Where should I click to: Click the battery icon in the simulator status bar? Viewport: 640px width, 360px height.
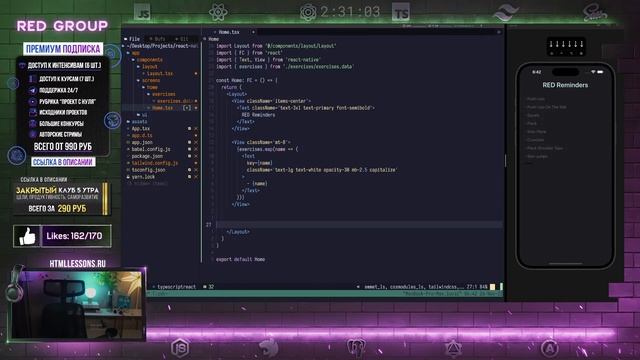pos(600,72)
